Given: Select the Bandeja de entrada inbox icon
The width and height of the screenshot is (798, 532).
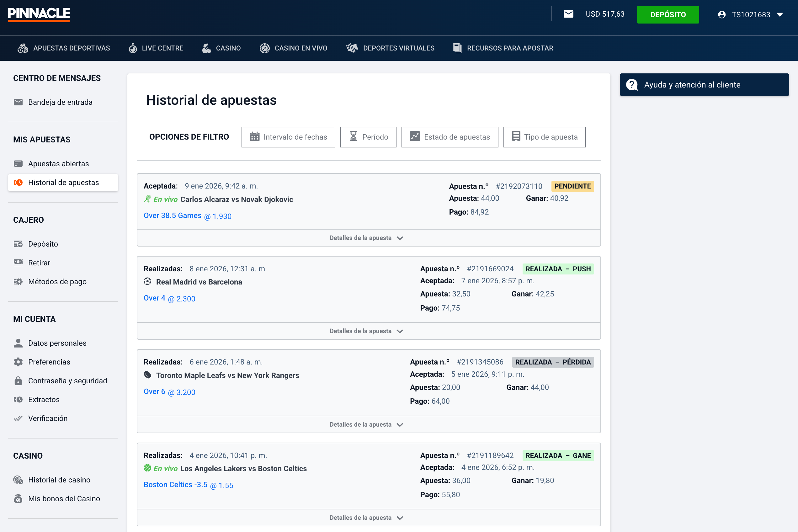Looking at the screenshot, I should pyautogui.click(x=18, y=102).
